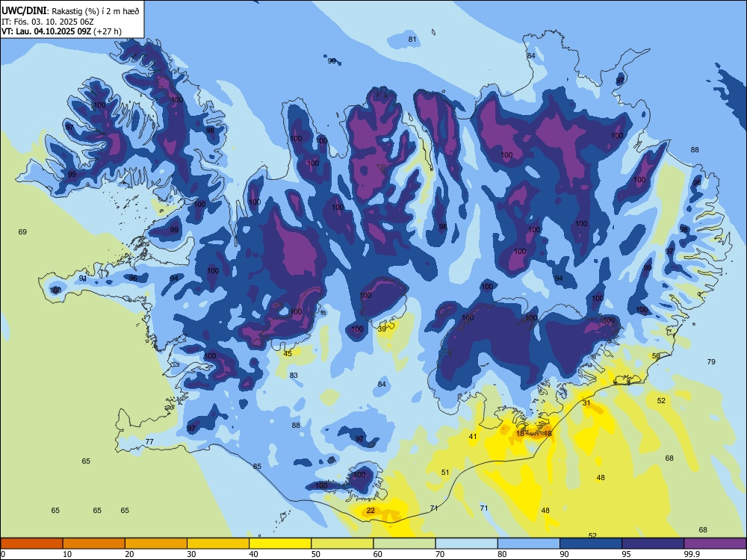Screen dimensions: 747x560
Task: Click the humidity value '39' in central highlands
Action: (x=382, y=329)
